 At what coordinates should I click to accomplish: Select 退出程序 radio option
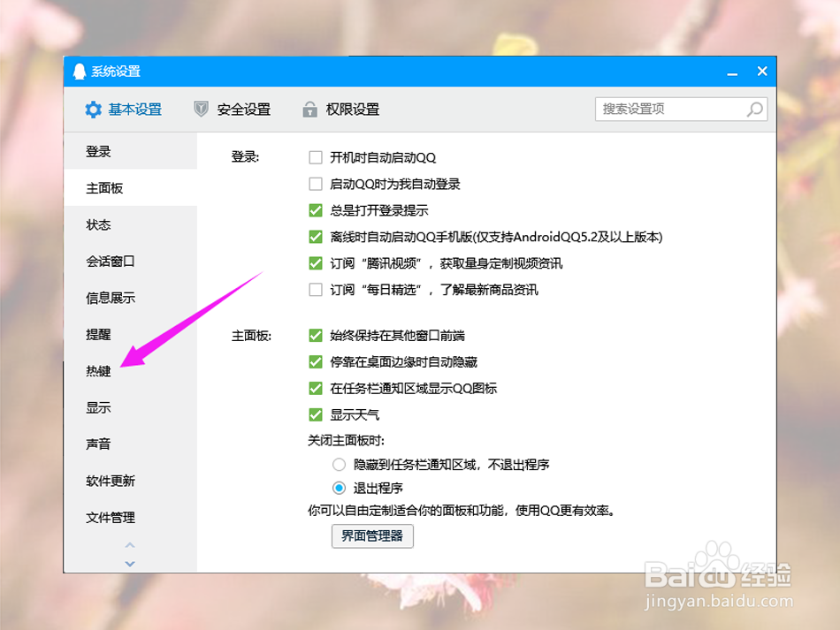pyautogui.click(x=339, y=488)
